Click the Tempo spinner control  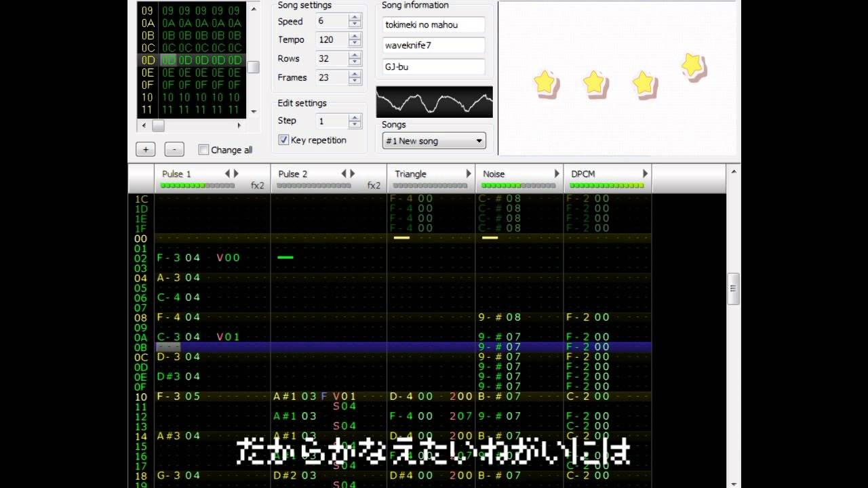click(355, 40)
